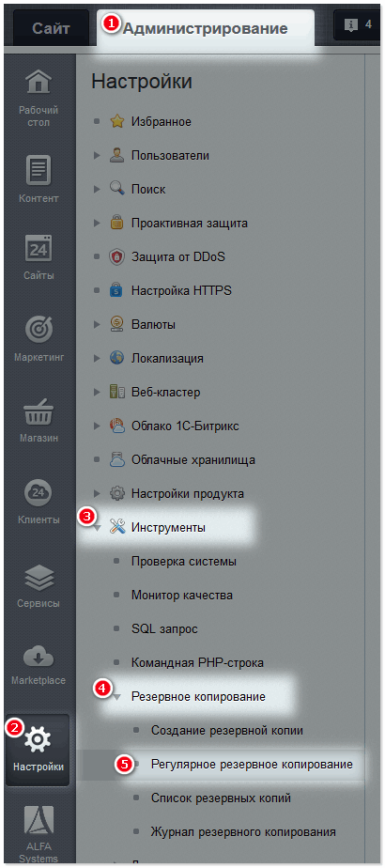
Task: Open the Контент sidebar section
Action: point(38,178)
